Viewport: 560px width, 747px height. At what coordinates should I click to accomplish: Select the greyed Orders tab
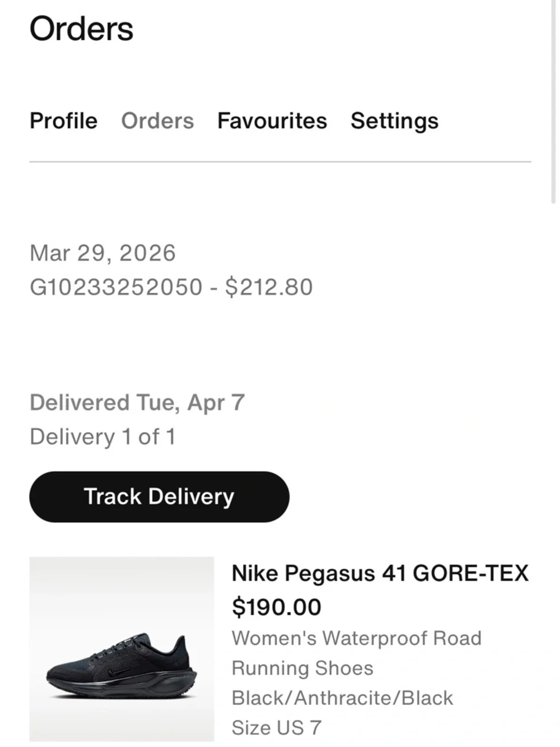coord(157,121)
